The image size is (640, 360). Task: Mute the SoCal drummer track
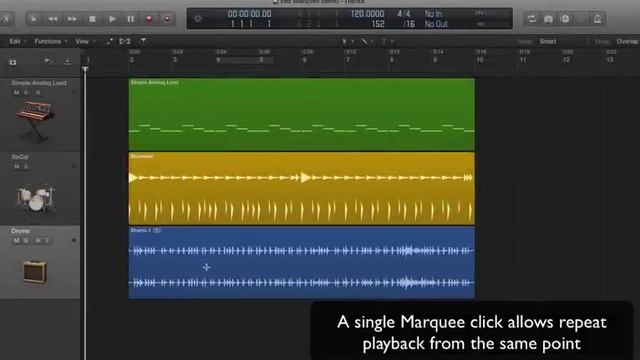click(x=16, y=167)
